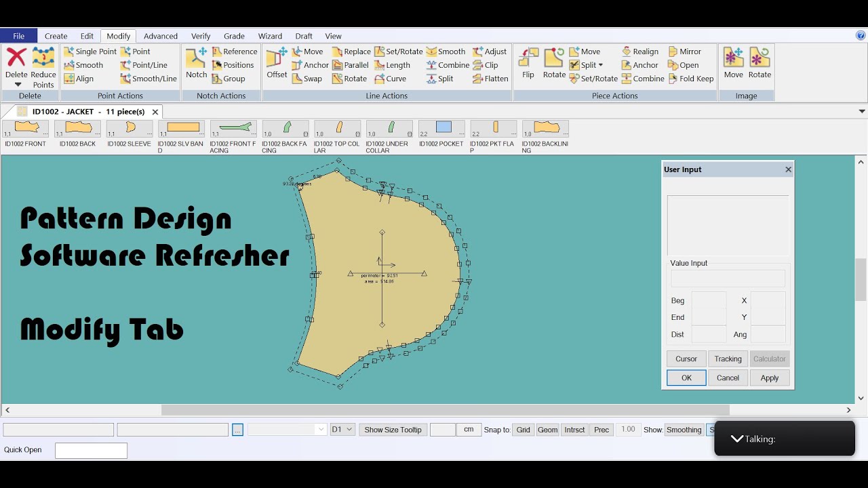Select the Realign piece action

(x=639, y=52)
